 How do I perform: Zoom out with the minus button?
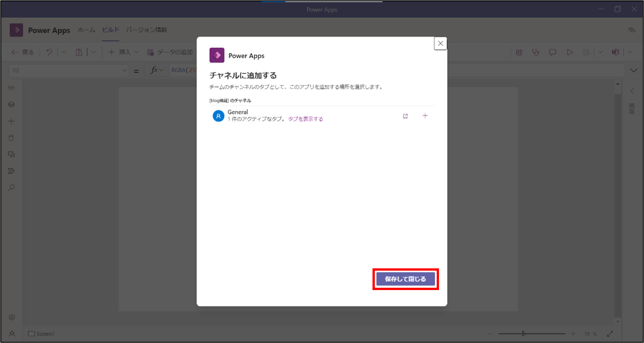(490, 334)
